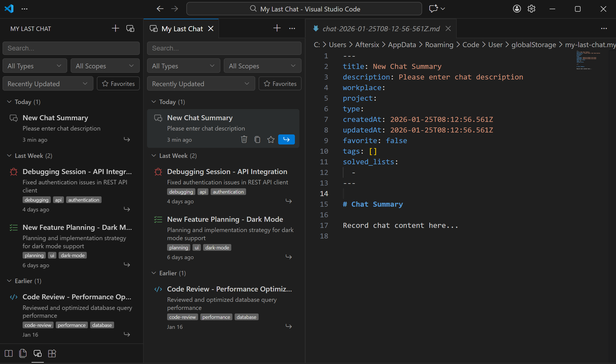
Task: Copy the New Chat Summary entry
Action: [257, 139]
